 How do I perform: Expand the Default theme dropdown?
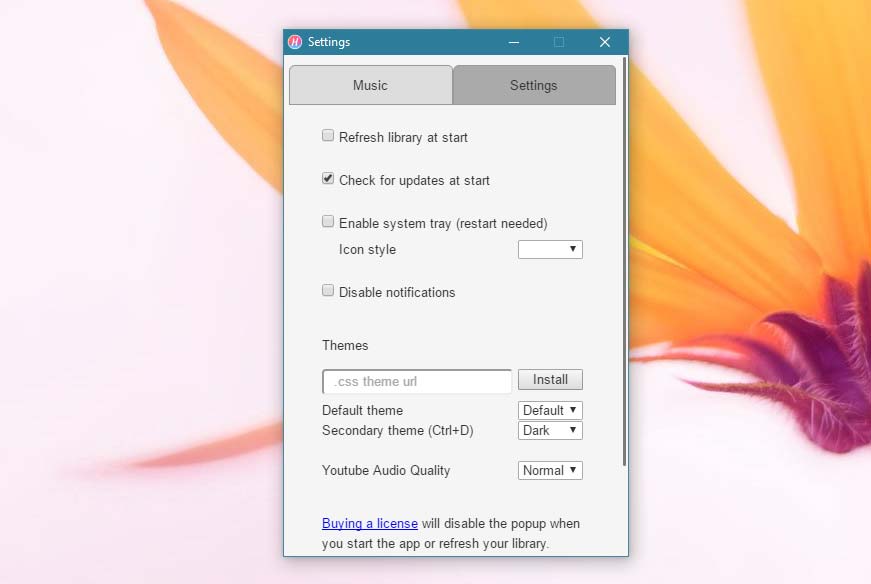[x=550, y=410]
